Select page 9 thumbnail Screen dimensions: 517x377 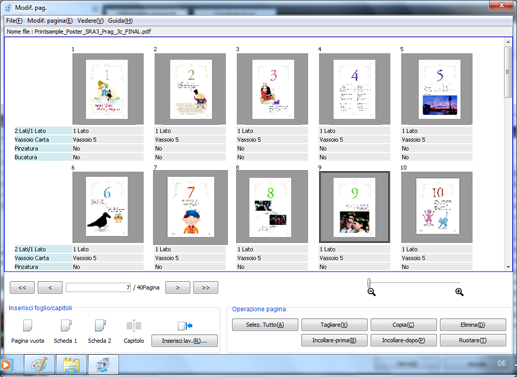pyautogui.click(x=355, y=207)
